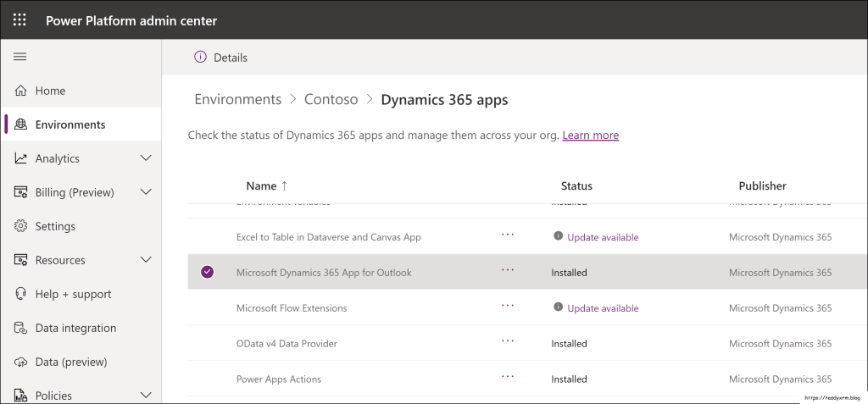
Task: Click the Learn more link
Action: 590,136
